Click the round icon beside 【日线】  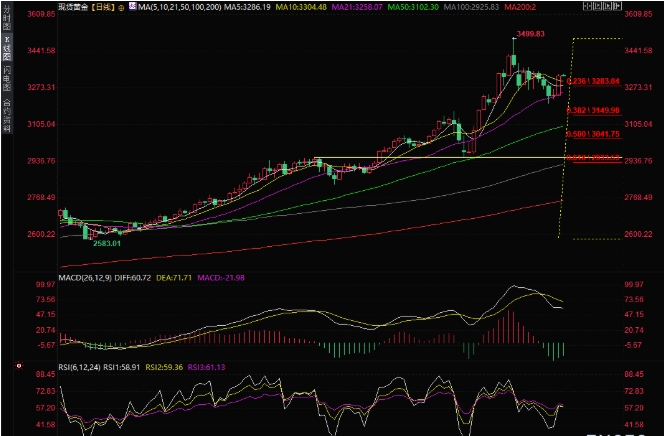(x=121, y=8)
